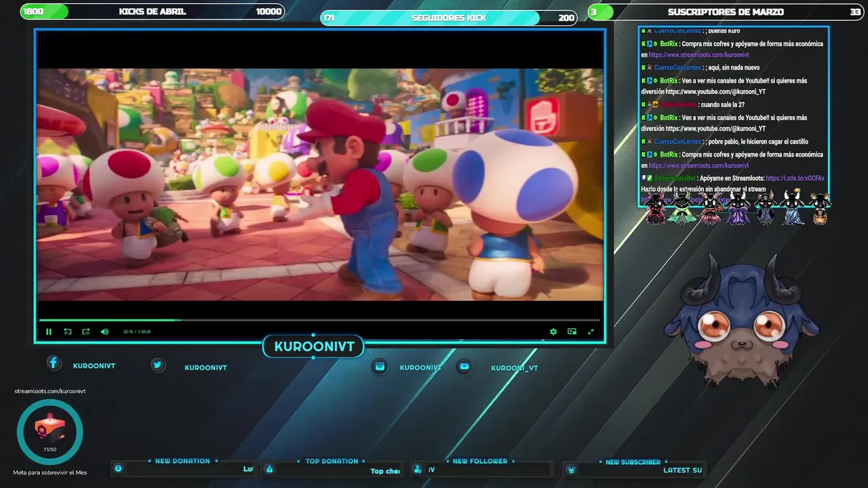Click CuervoConLentes on the 'pobre pablo' message
The width and height of the screenshot is (868, 488).
[x=677, y=142]
